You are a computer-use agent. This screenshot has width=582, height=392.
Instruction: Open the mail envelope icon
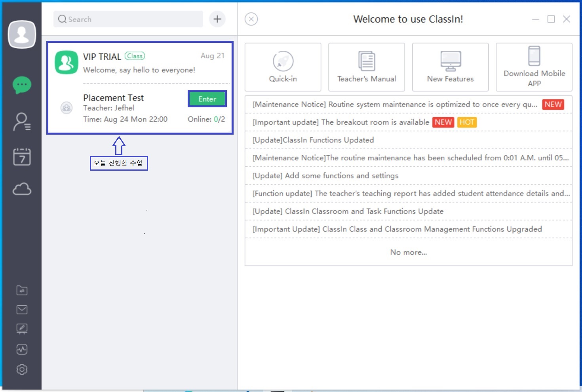pos(22,310)
